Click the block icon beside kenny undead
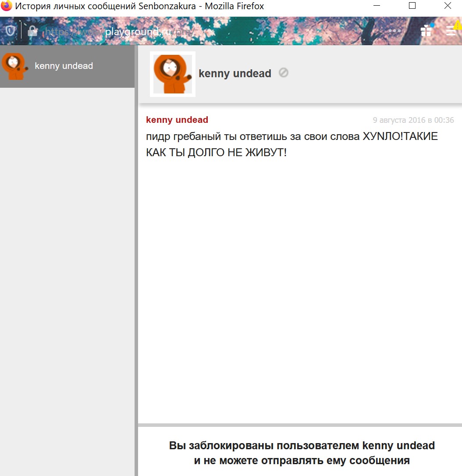The image size is (462, 476). click(x=284, y=73)
